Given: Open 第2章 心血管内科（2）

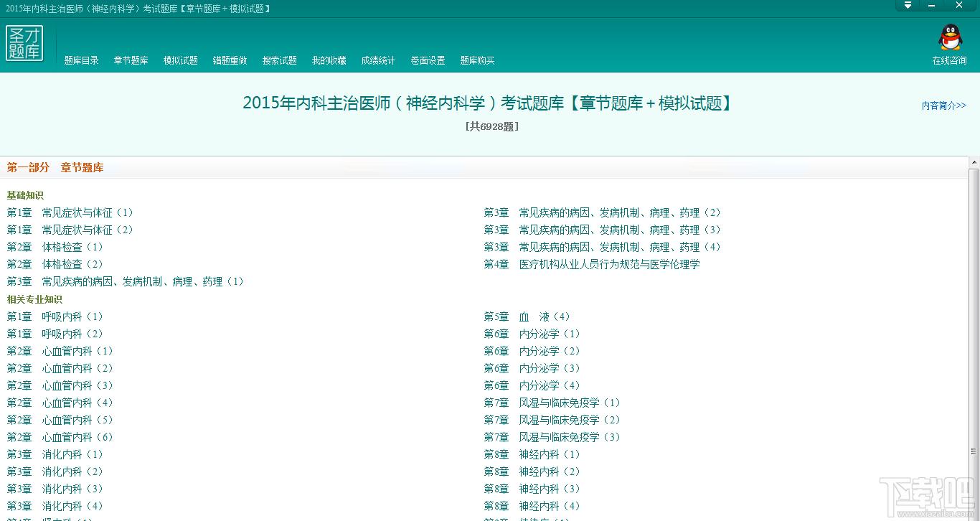Looking at the screenshot, I should pyautogui.click(x=60, y=368).
